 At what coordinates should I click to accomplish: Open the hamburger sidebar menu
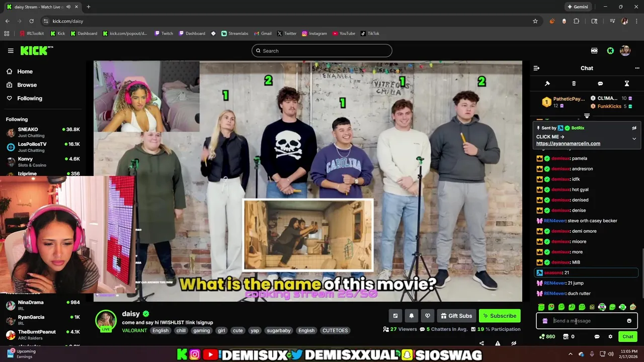point(11,50)
